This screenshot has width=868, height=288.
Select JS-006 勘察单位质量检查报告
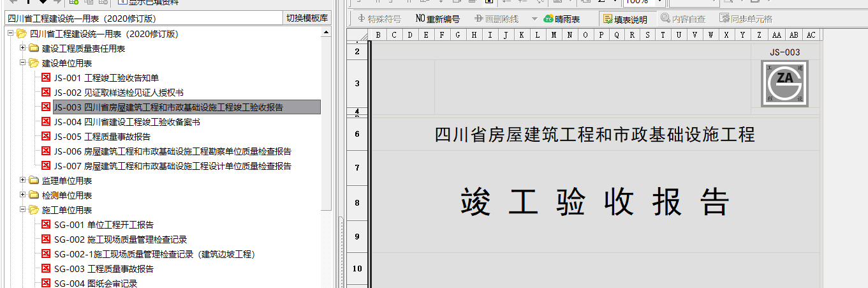click(x=172, y=151)
